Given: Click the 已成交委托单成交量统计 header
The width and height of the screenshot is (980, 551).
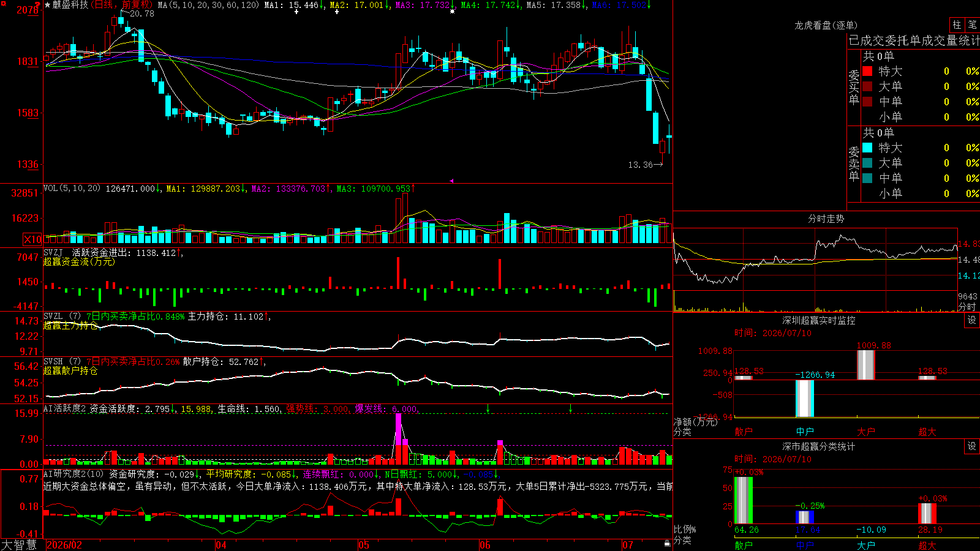Looking at the screenshot, I should (914, 40).
